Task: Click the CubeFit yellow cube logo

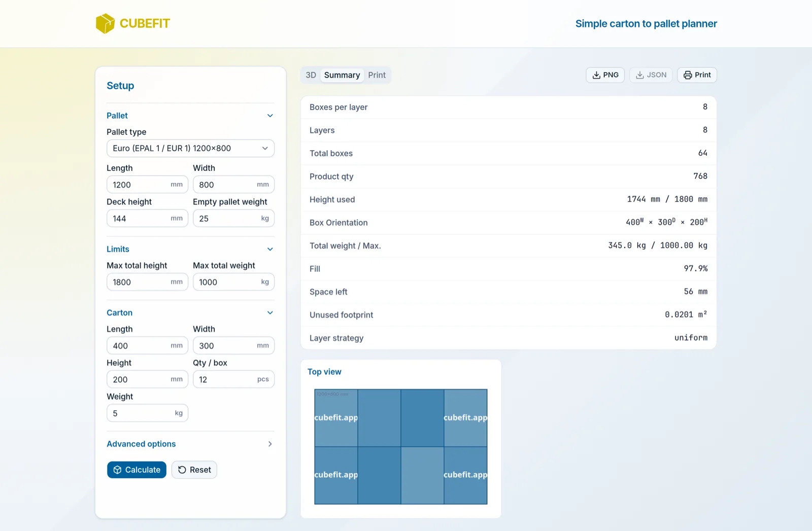Action: [x=105, y=23]
